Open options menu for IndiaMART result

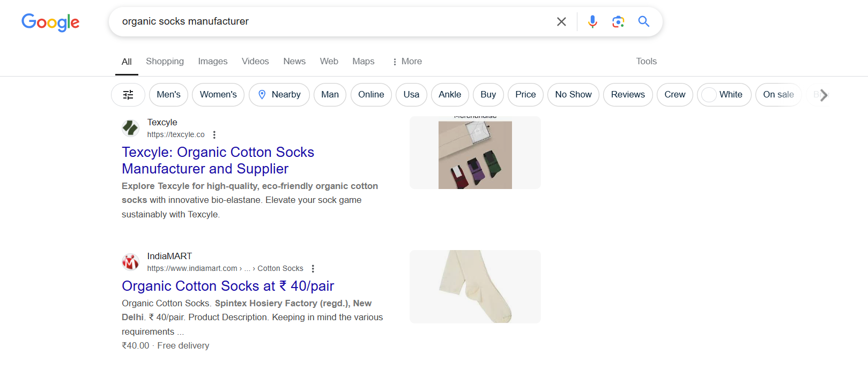(313, 269)
